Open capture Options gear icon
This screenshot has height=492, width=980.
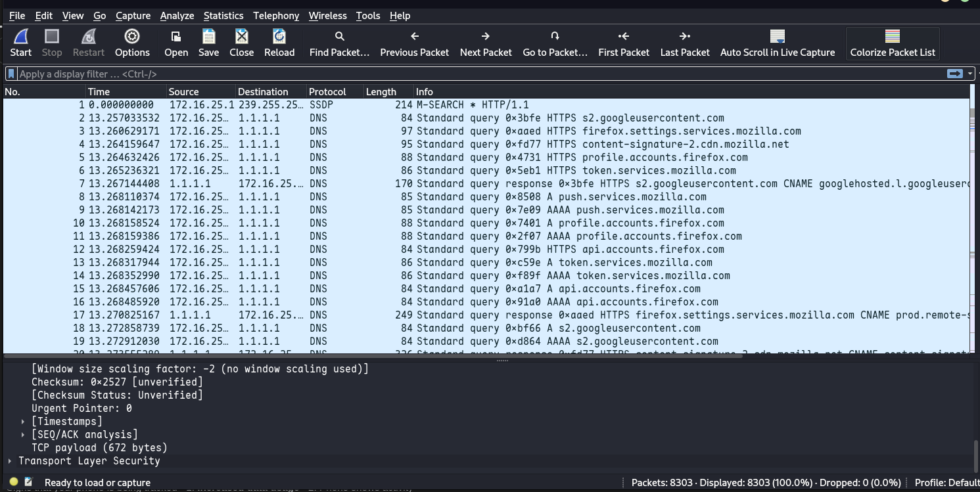click(x=132, y=43)
